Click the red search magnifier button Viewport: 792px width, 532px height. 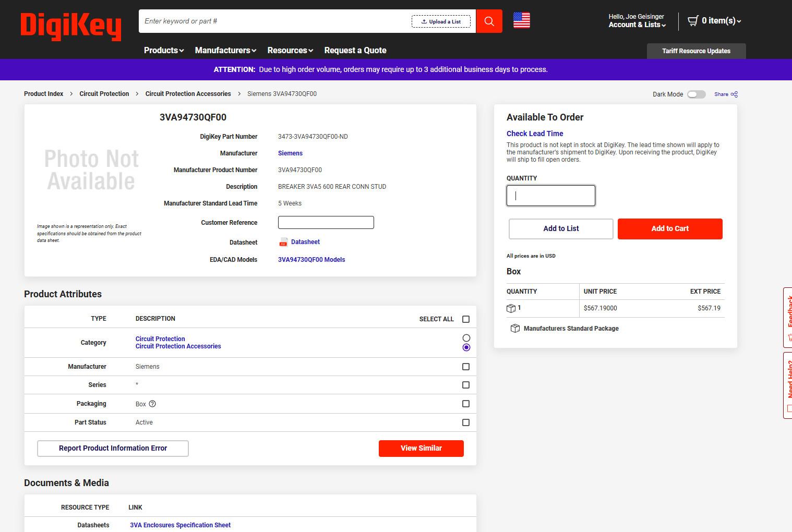[489, 21]
